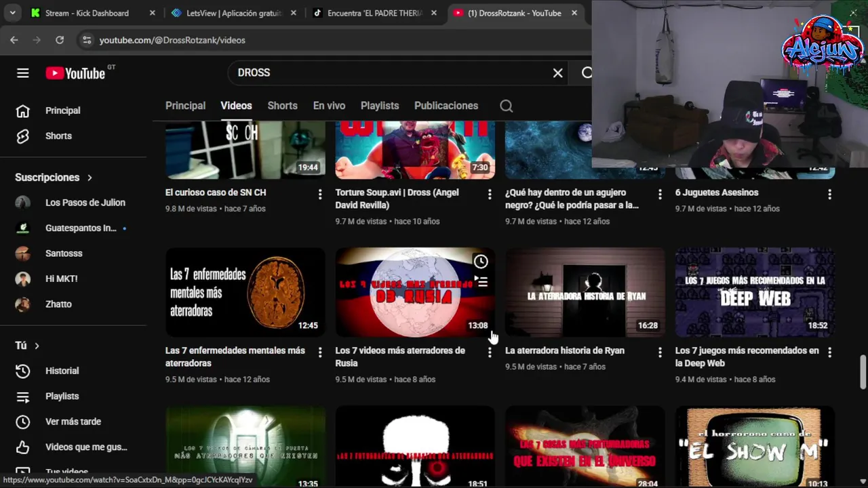Select the Videos channel tab
Screen dimensions: 868x488
(x=236, y=106)
